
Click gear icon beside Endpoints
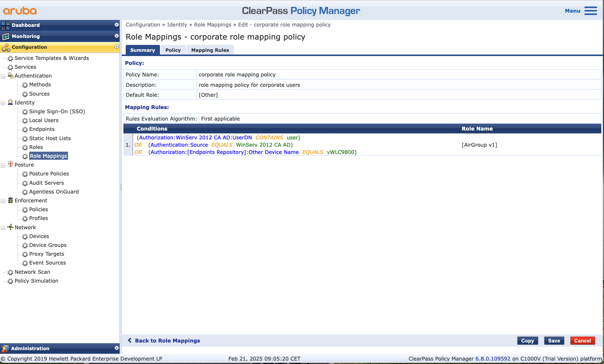click(x=25, y=129)
